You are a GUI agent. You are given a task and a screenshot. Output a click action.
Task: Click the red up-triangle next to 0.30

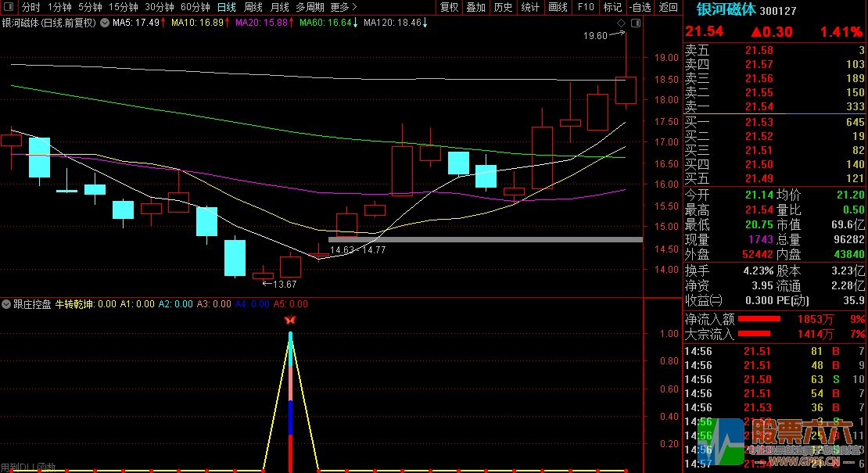tap(757, 32)
